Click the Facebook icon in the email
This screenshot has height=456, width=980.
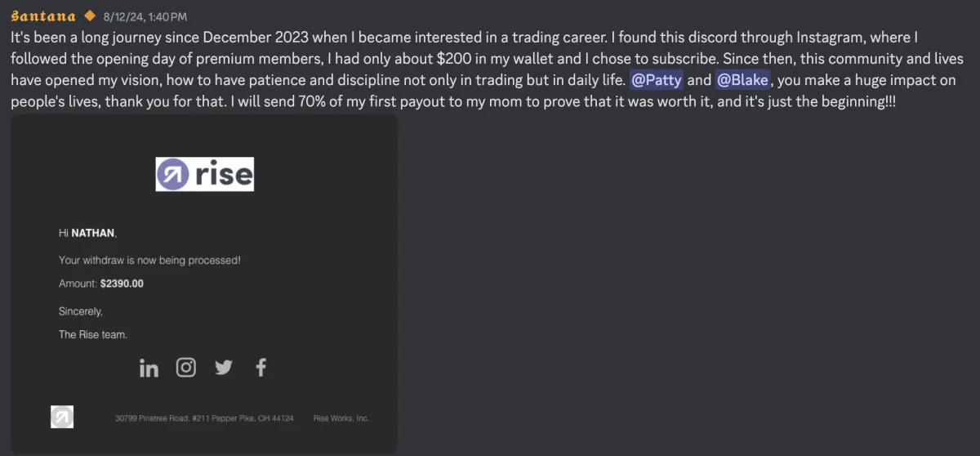point(261,368)
